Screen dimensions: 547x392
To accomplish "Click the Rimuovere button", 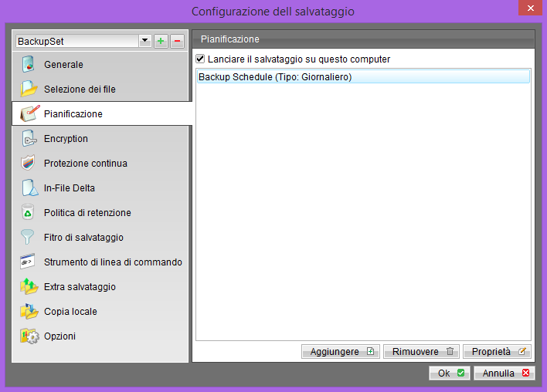I will coord(421,352).
